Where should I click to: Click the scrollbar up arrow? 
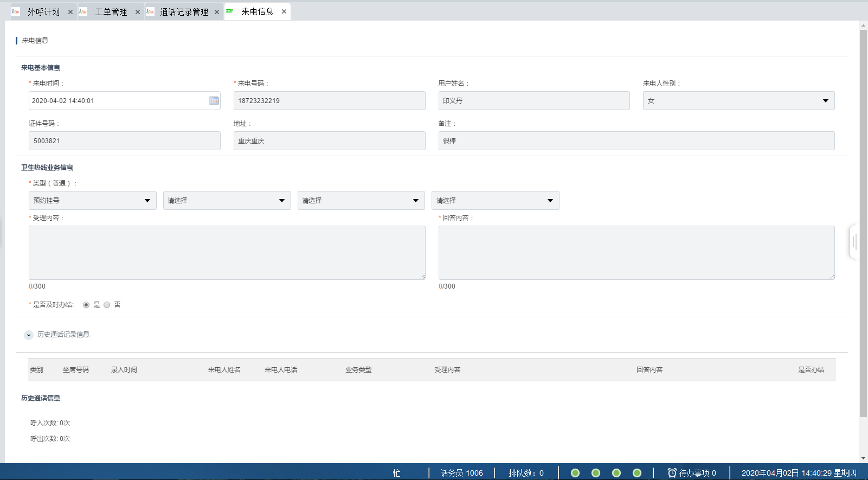tap(863, 25)
